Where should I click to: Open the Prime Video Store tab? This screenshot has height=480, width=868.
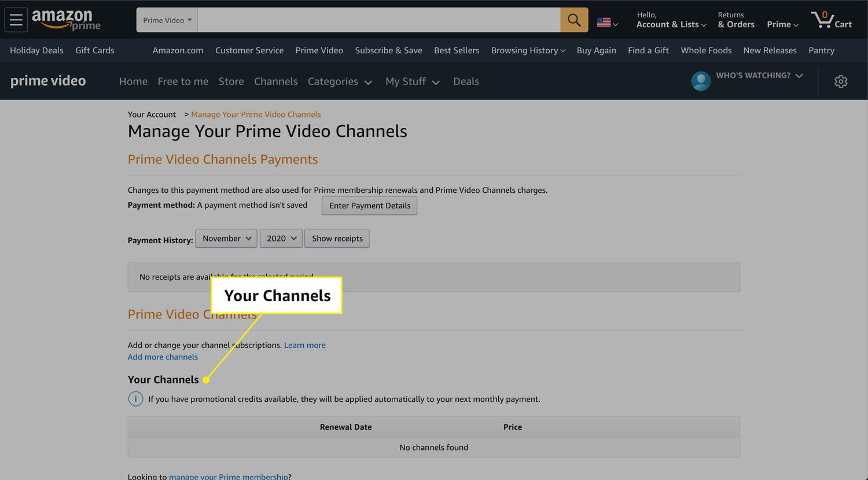[231, 82]
